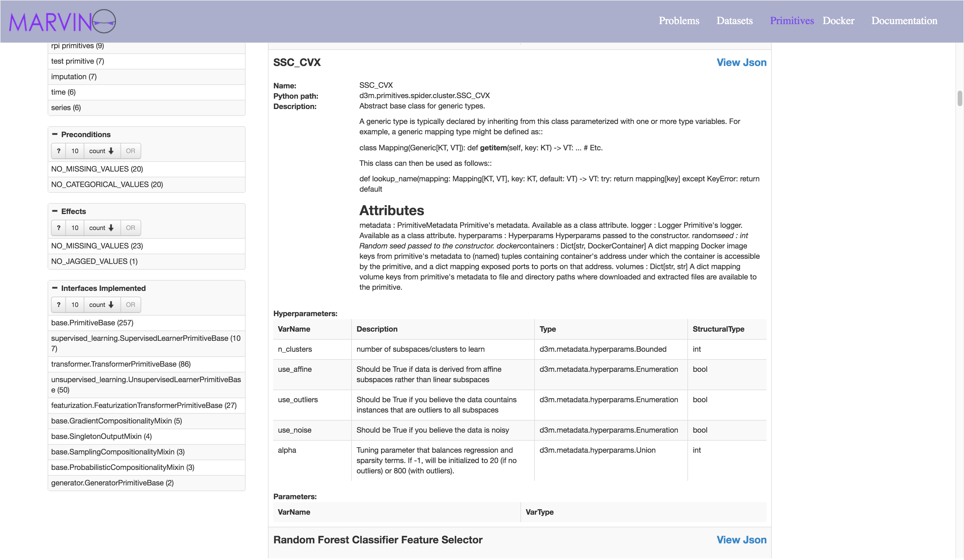Toggle Preconditions count sort arrow

(x=102, y=151)
